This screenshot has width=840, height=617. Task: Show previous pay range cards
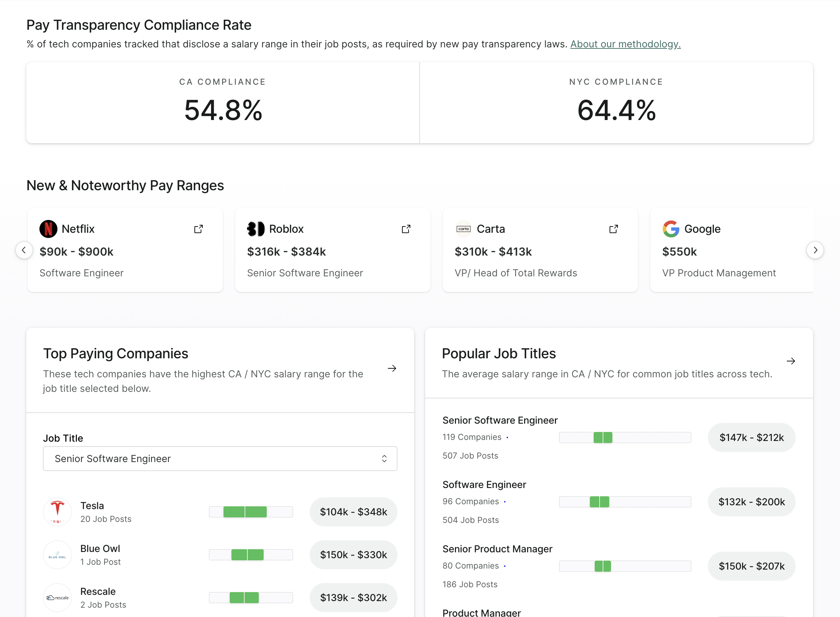[24, 250]
